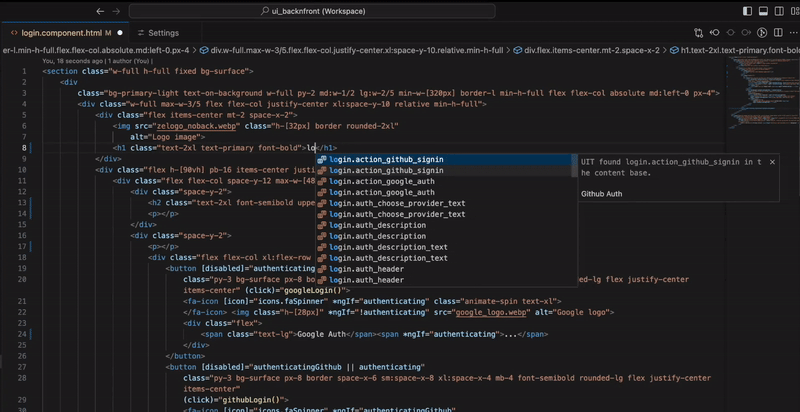Click googleLogin() in the click handler
This screenshot has height=412, width=800.
tap(314, 290)
